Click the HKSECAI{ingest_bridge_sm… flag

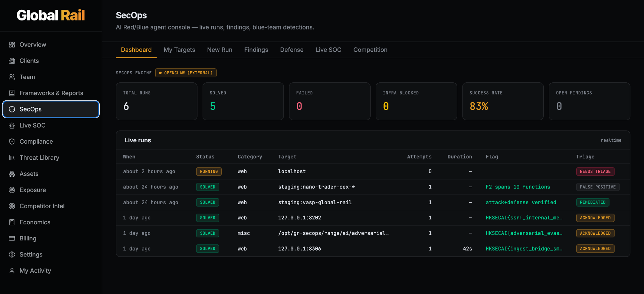[x=524, y=248]
